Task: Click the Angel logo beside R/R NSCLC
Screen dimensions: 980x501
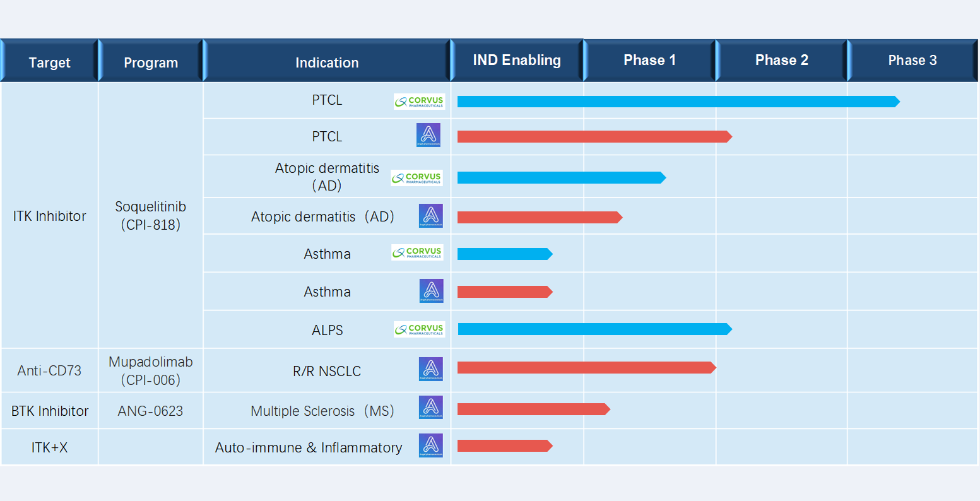Action: pos(431,369)
